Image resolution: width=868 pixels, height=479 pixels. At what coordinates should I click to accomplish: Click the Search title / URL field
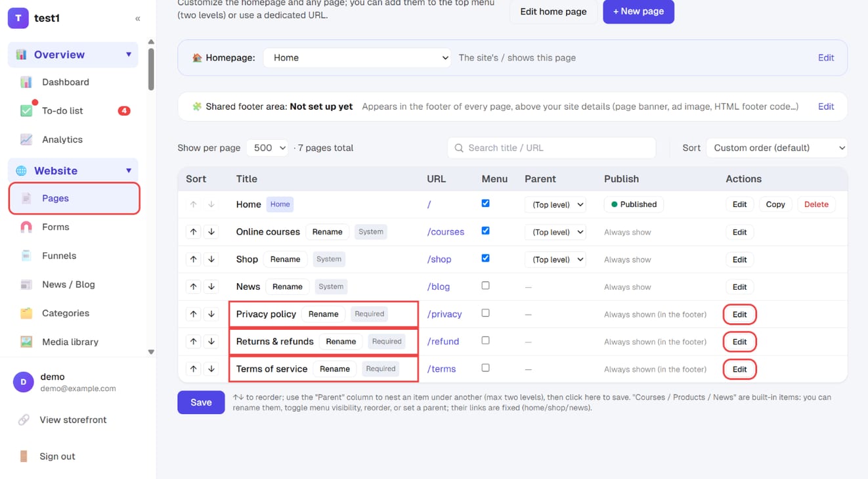(x=552, y=148)
